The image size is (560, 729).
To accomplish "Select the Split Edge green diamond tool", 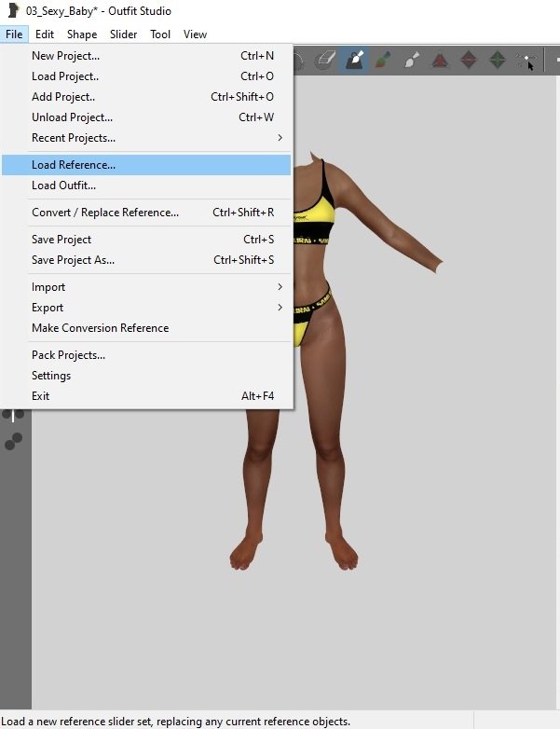I will coord(498,61).
